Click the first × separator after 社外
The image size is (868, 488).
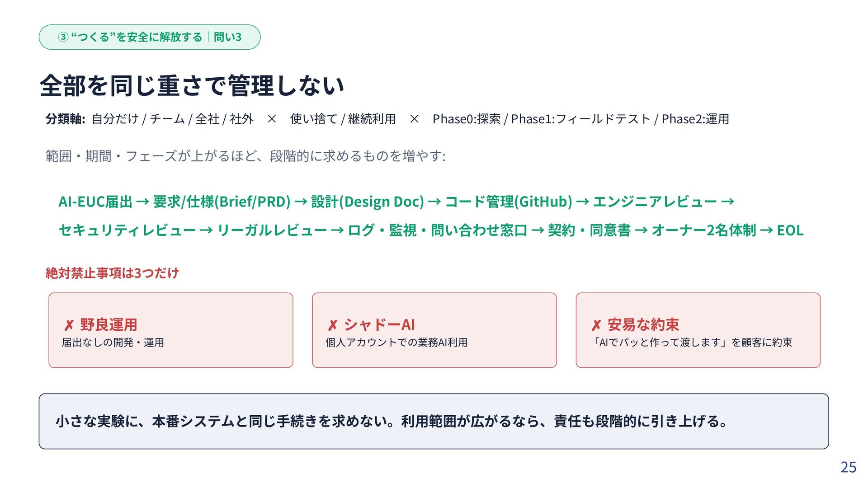point(272,119)
